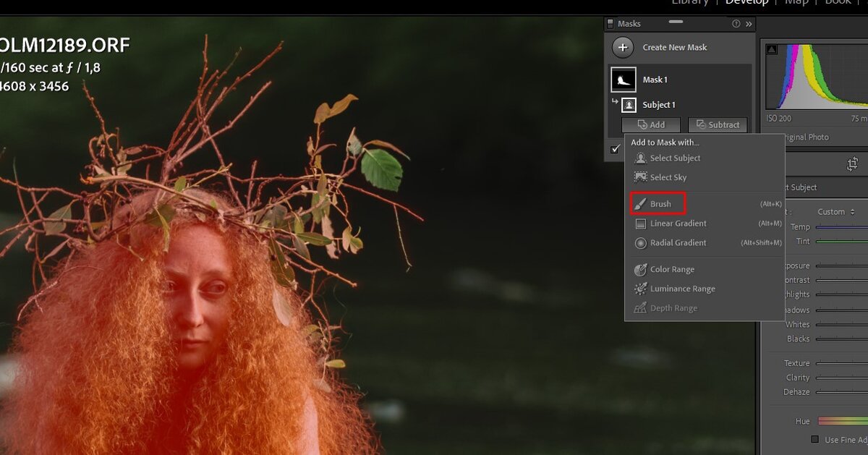Adjust the Texture slider

842,364
